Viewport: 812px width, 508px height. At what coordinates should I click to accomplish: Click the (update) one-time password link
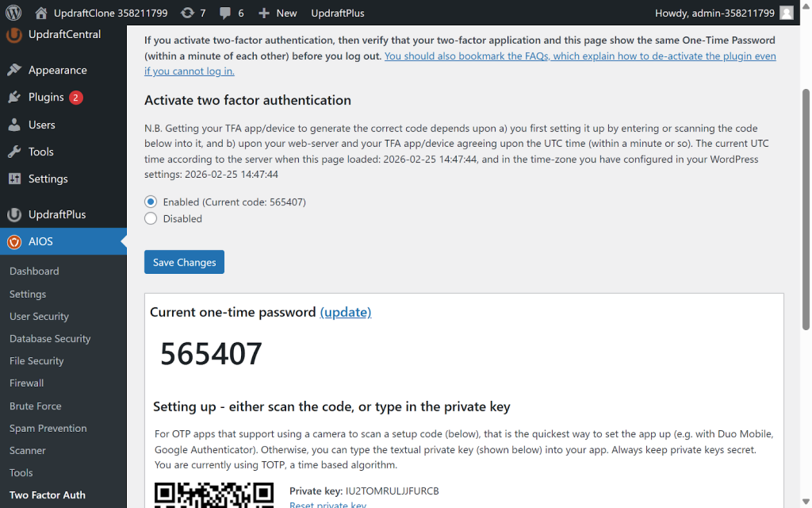tap(345, 312)
